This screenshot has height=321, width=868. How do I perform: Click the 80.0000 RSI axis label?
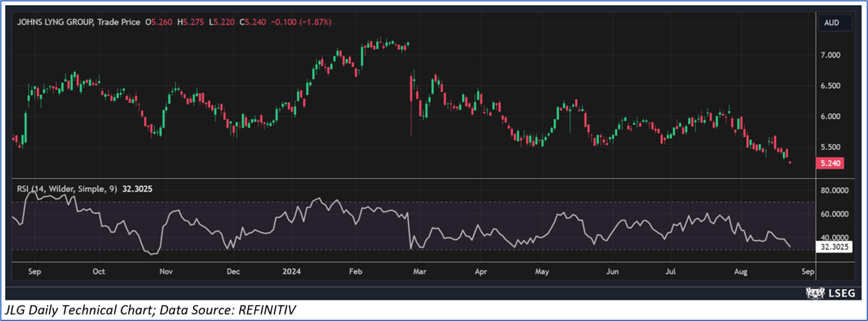coord(833,191)
